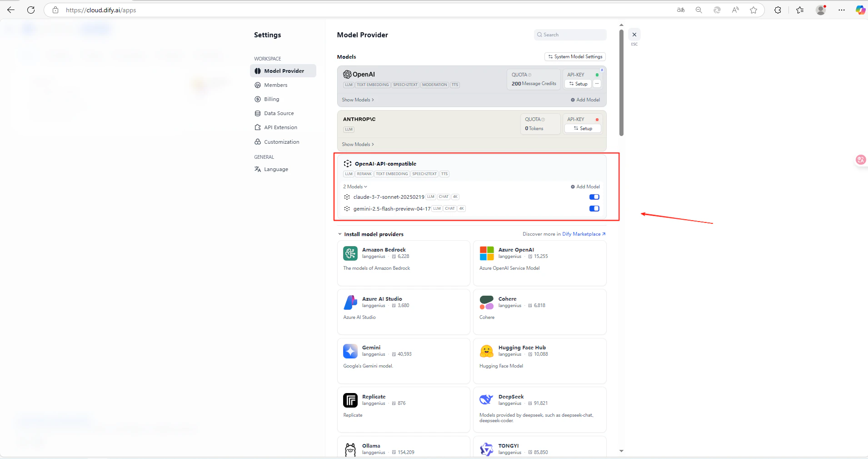This screenshot has height=459, width=868.
Task: Click the Ollama provider name
Action: tap(371, 446)
